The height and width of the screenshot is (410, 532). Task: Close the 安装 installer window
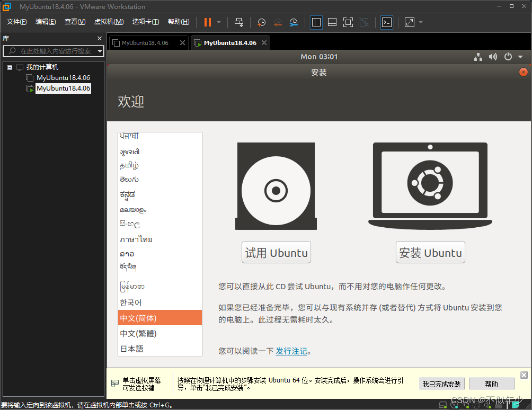(524, 72)
